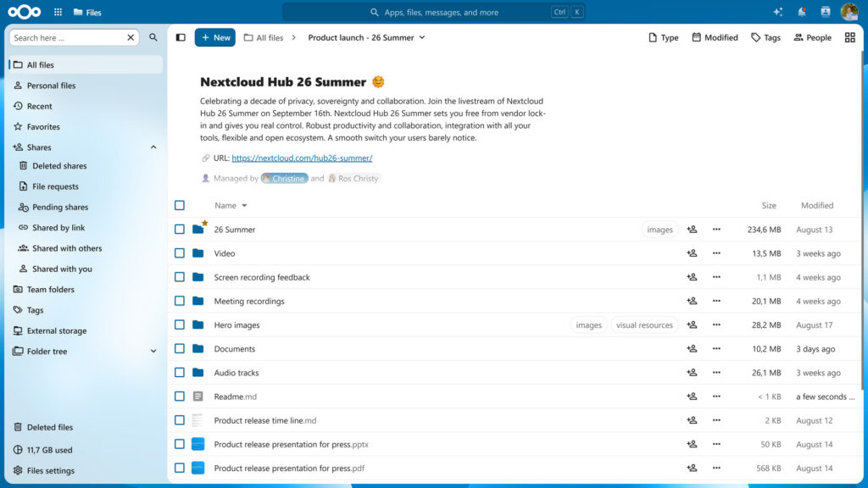This screenshot has height=488, width=868.
Task: Click the Christine user mention
Action: click(x=285, y=178)
